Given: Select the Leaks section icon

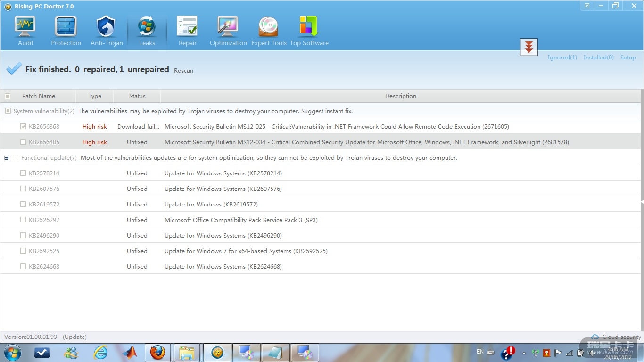Looking at the screenshot, I should [x=147, y=31].
